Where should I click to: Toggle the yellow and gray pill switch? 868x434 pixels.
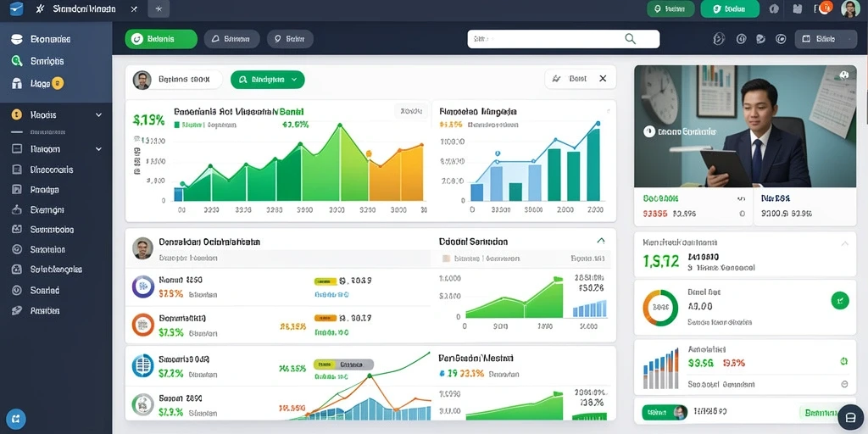tap(343, 364)
